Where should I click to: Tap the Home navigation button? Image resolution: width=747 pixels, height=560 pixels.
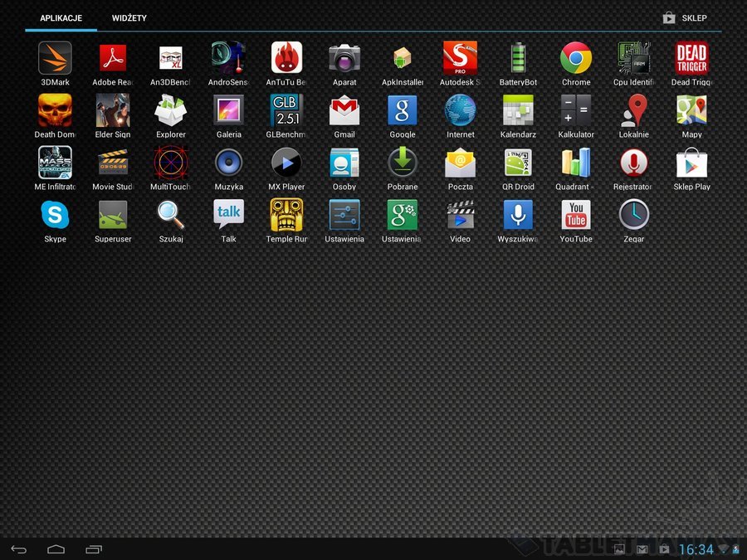coord(56,549)
